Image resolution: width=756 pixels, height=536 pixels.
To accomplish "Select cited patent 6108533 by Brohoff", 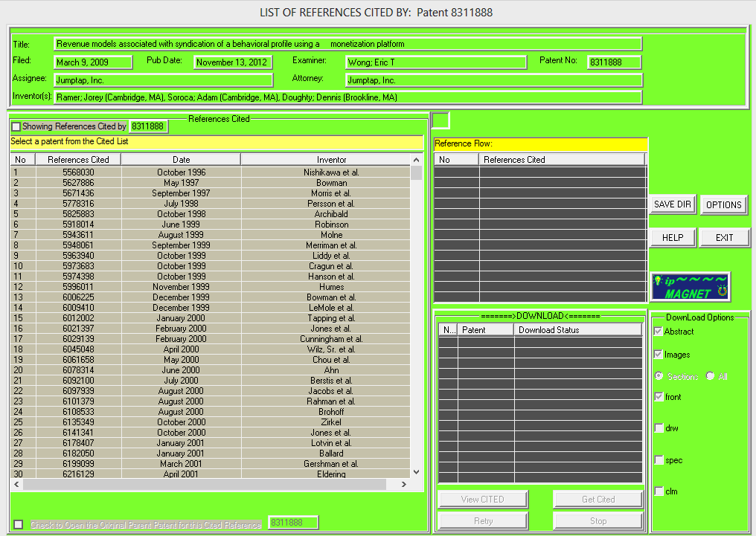I will (x=211, y=412).
